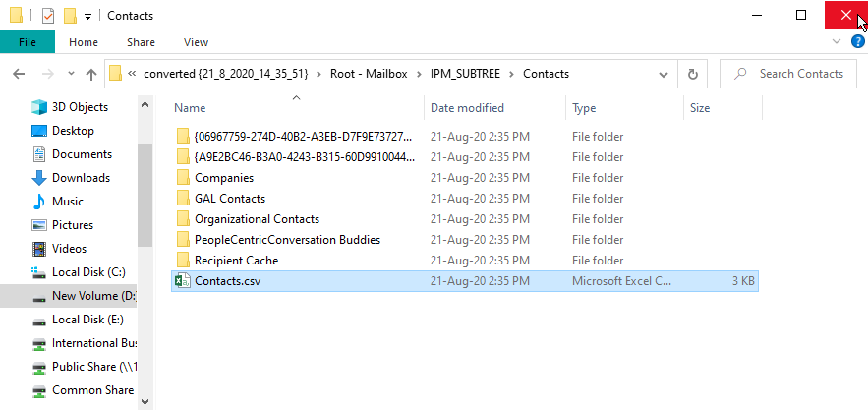This screenshot has width=868, height=410.
Task: Click the Organizational Contacts folder icon
Action: pos(183,219)
